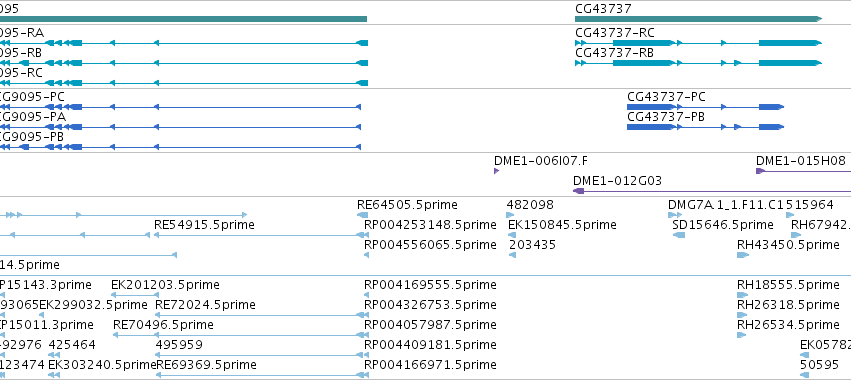The width and height of the screenshot is (851, 380).
Task: Click the RP004409181.5prime label
Action: pos(430,345)
